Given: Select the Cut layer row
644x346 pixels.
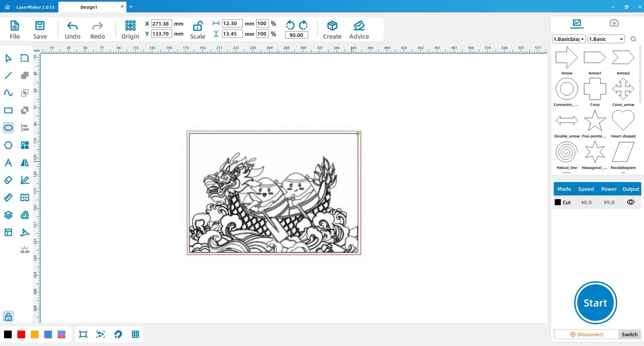Looking at the screenshot, I should coord(597,202).
